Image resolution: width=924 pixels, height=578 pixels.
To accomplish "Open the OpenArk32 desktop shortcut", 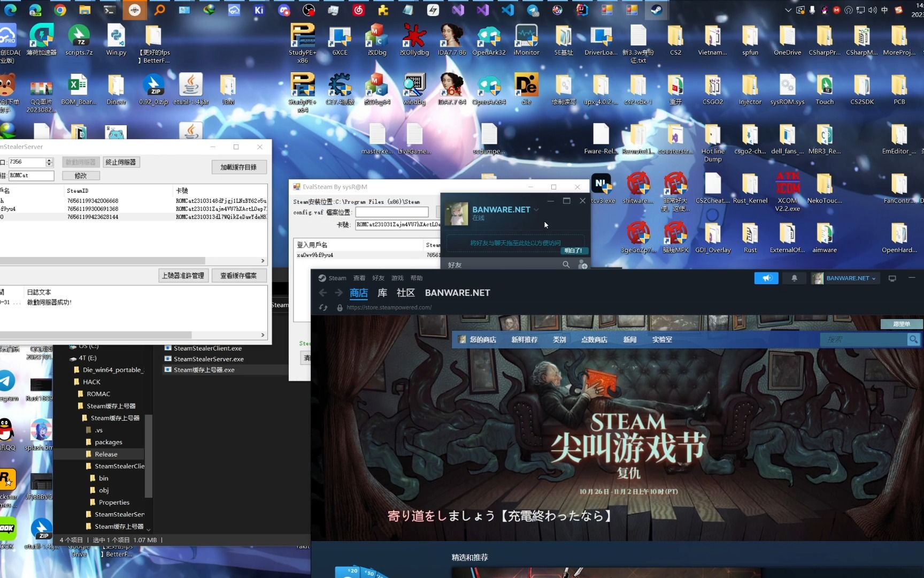I will (489, 39).
